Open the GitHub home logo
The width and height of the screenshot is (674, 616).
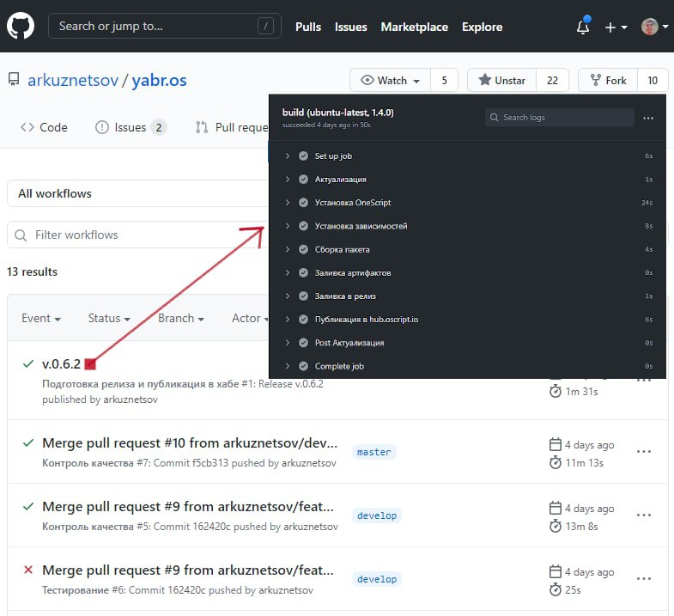click(21, 26)
